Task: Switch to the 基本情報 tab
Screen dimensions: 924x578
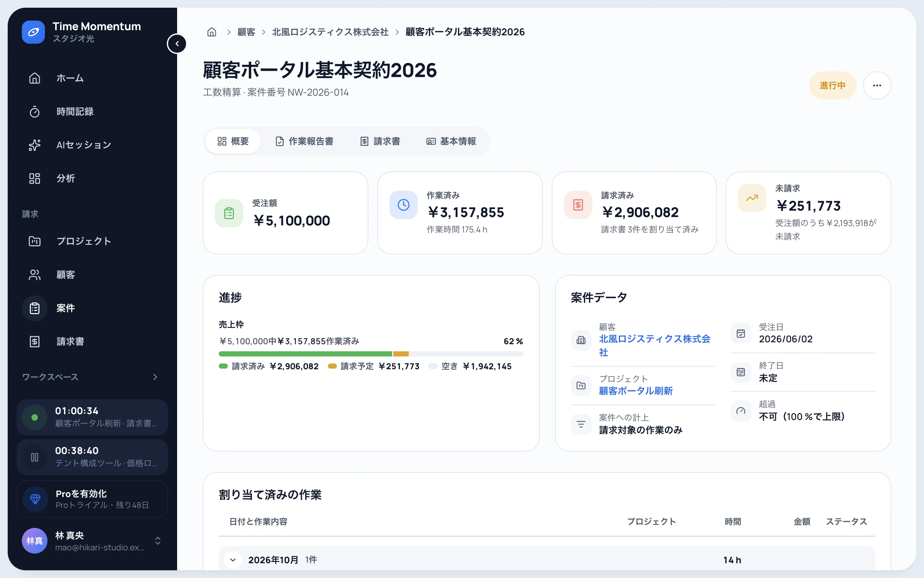Action: [451, 141]
